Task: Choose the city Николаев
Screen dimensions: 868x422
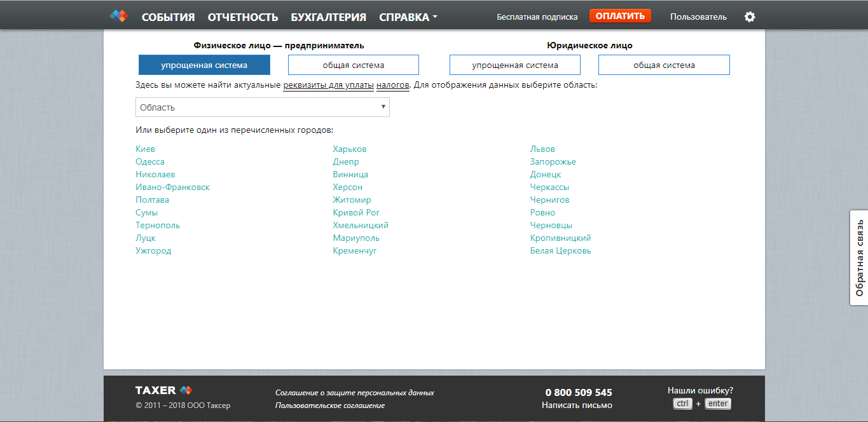Action: [x=155, y=174]
